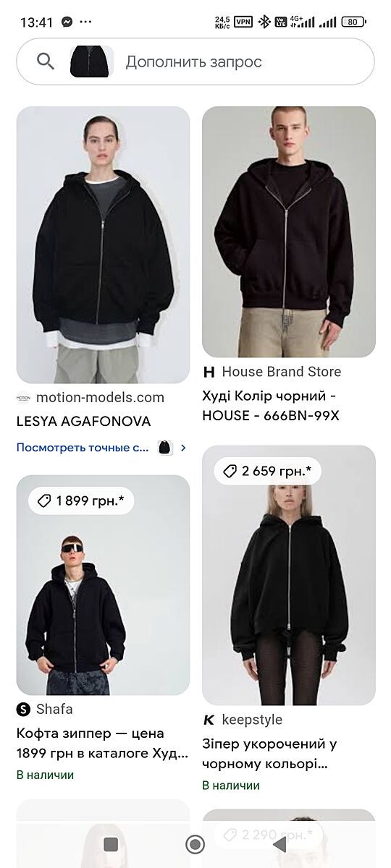Open Худі Колір чорний HOUSE listing
This screenshot has height=868, width=391.
[x=272, y=406]
